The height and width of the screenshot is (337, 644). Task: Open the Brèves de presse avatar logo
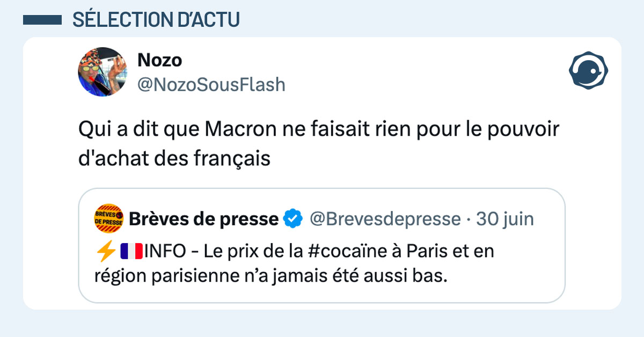pos(109,218)
